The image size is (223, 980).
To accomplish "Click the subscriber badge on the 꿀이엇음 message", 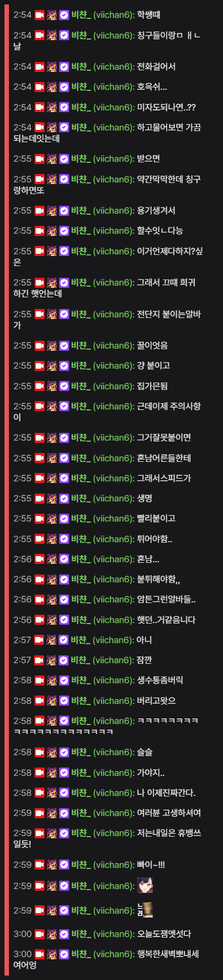I will coord(52,346).
